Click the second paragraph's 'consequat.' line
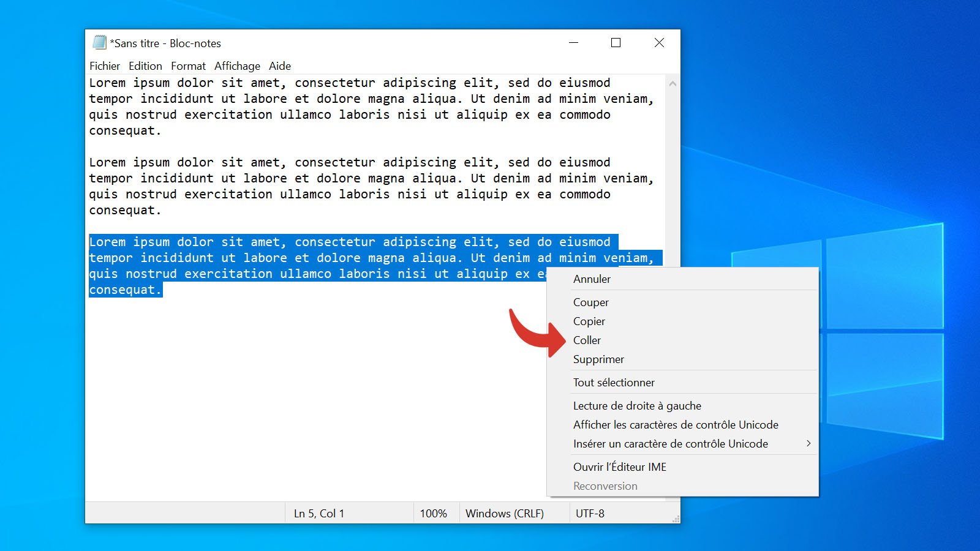This screenshot has height=551, width=980. point(125,210)
